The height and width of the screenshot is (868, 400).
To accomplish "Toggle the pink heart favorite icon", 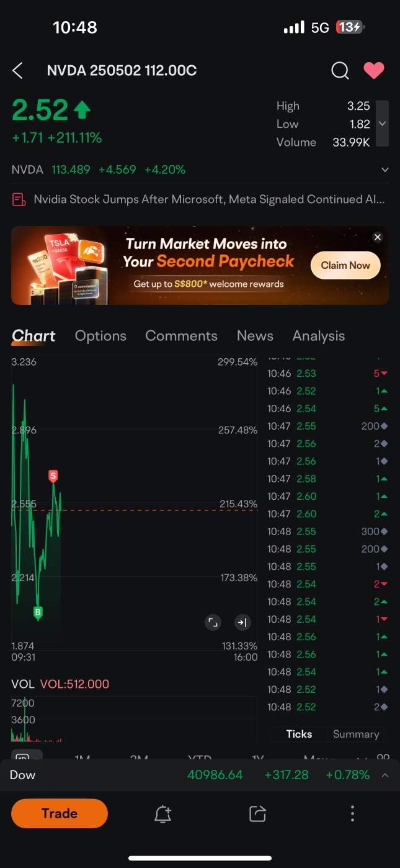I will pos(373,71).
